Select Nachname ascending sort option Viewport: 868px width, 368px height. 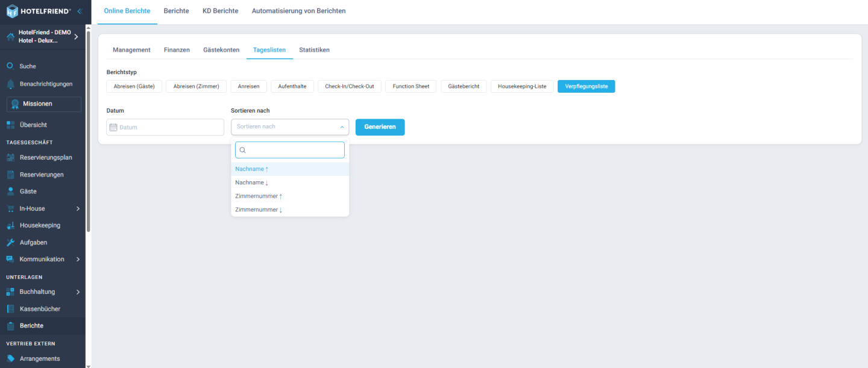tap(290, 169)
